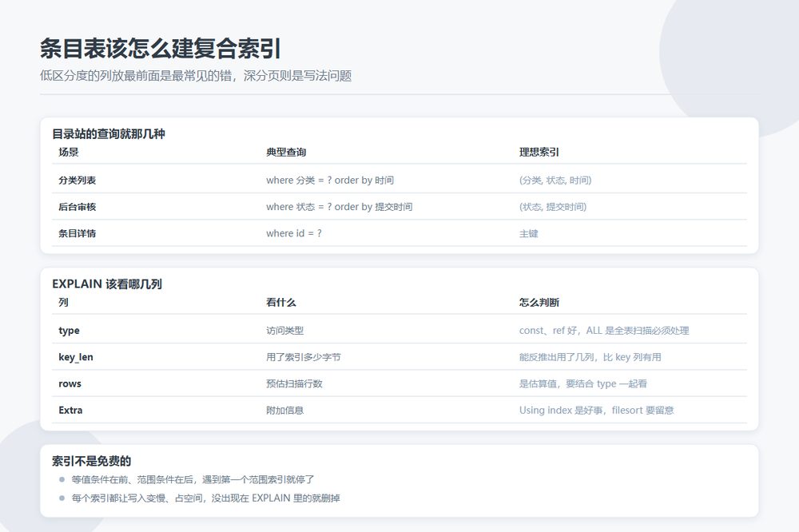Click the cell 用了索引多少字节

click(x=303, y=357)
